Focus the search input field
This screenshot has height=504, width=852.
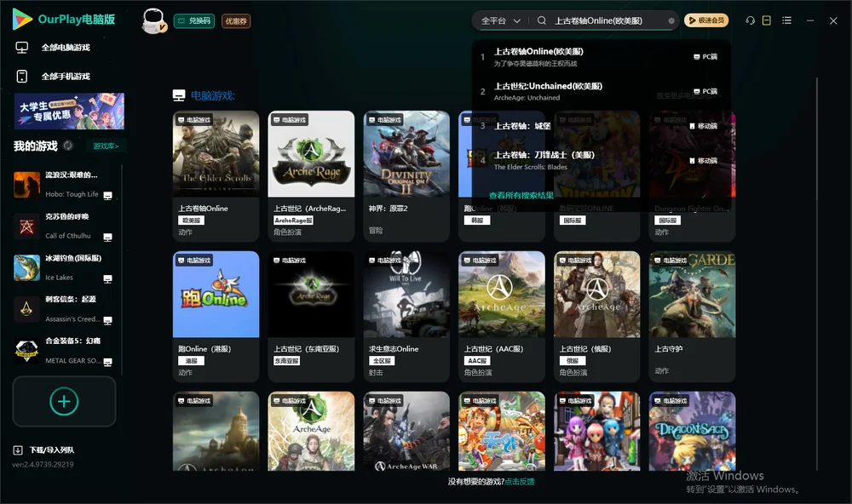click(x=608, y=20)
